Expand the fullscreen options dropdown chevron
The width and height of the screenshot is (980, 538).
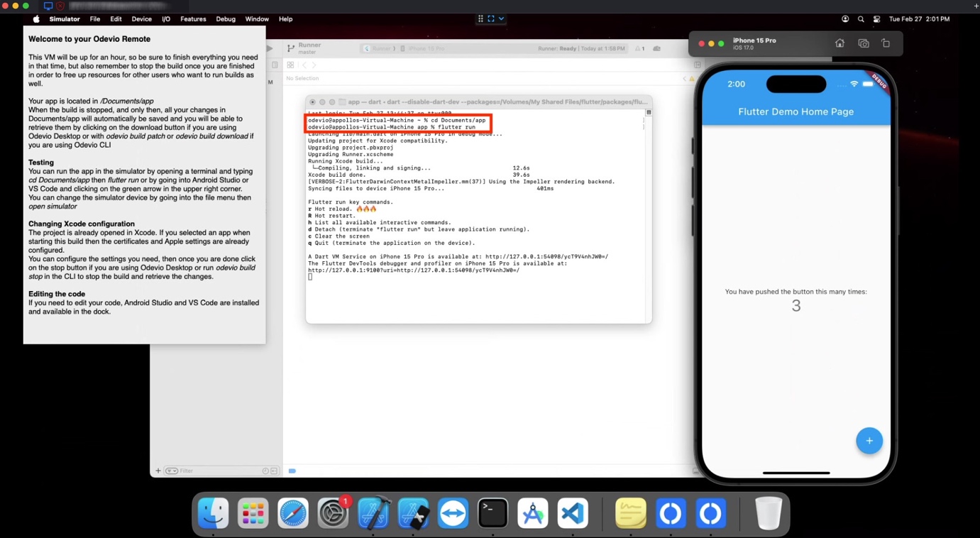coord(501,19)
